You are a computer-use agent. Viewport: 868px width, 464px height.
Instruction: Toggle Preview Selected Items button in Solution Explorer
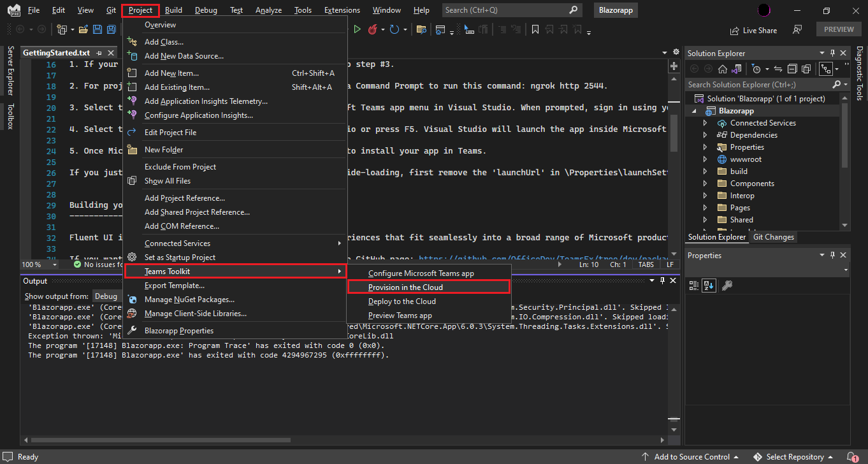click(x=826, y=69)
